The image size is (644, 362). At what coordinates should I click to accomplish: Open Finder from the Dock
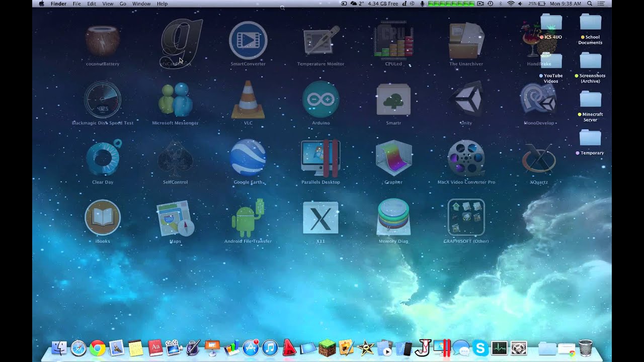point(59,348)
